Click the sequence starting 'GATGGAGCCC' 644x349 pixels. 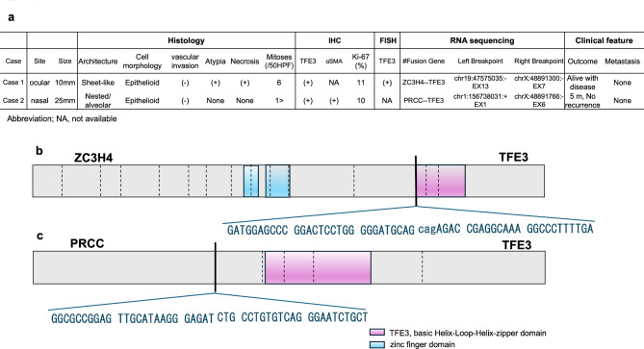point(258,230)
